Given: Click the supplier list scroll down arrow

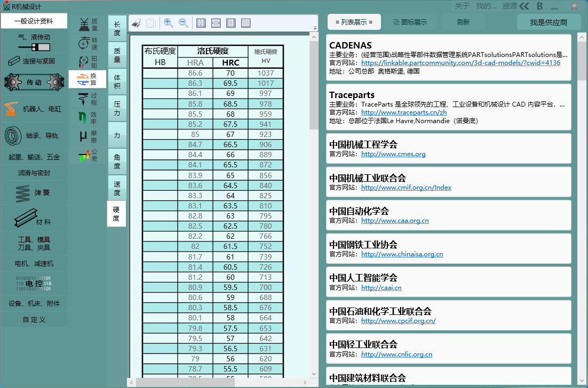Looking at the screenshot, I should (x=582, y=381).
